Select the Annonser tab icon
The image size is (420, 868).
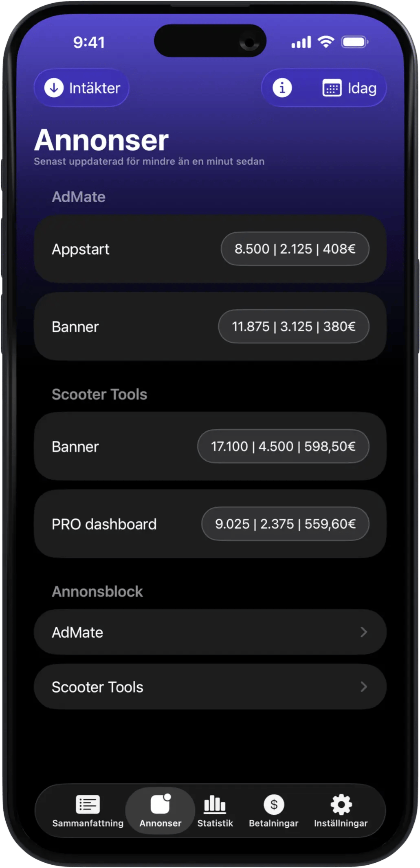pyautogui.click(x=161, y=804)
